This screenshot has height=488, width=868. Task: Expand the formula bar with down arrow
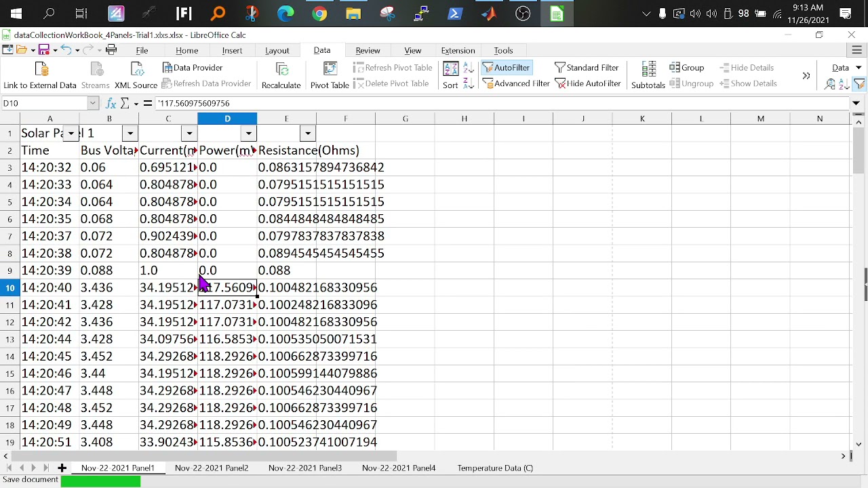[x=856, y=103]
